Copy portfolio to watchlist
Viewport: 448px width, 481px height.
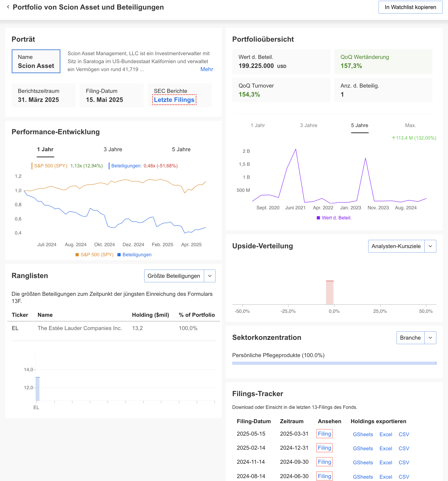click(410, 7)
